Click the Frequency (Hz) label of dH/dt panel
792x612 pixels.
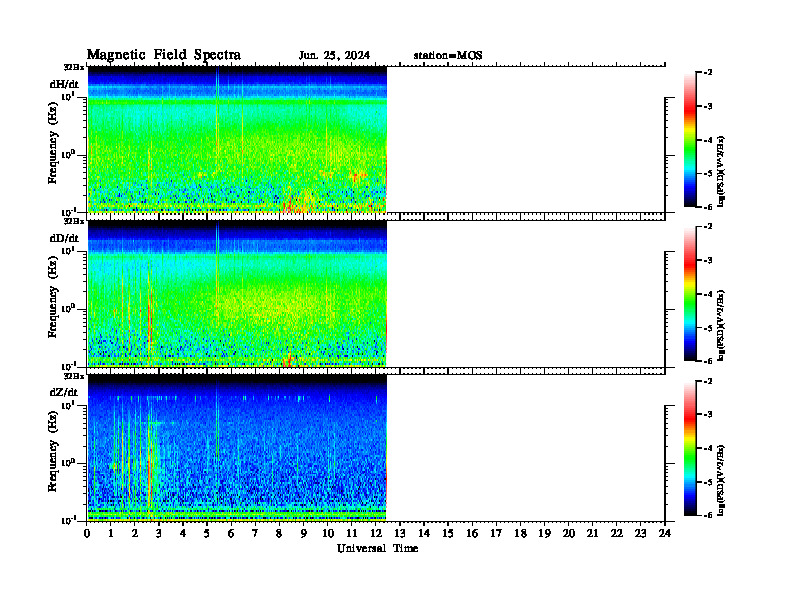click(x=53, y=143)
